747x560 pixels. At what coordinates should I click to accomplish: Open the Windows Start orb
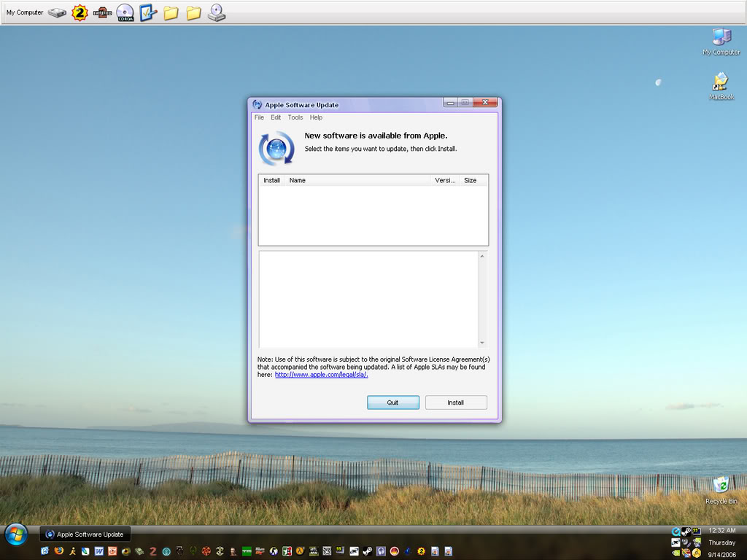pos(16,535)
